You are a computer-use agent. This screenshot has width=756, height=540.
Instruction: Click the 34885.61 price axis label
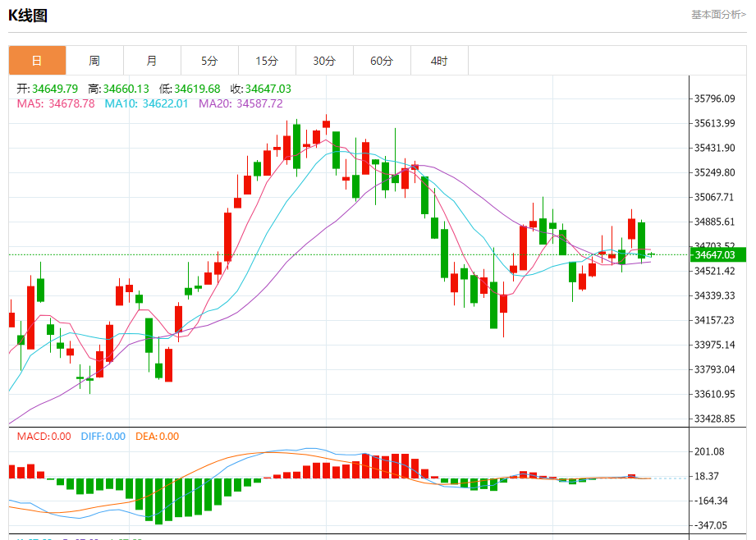(x=714, y=222)
